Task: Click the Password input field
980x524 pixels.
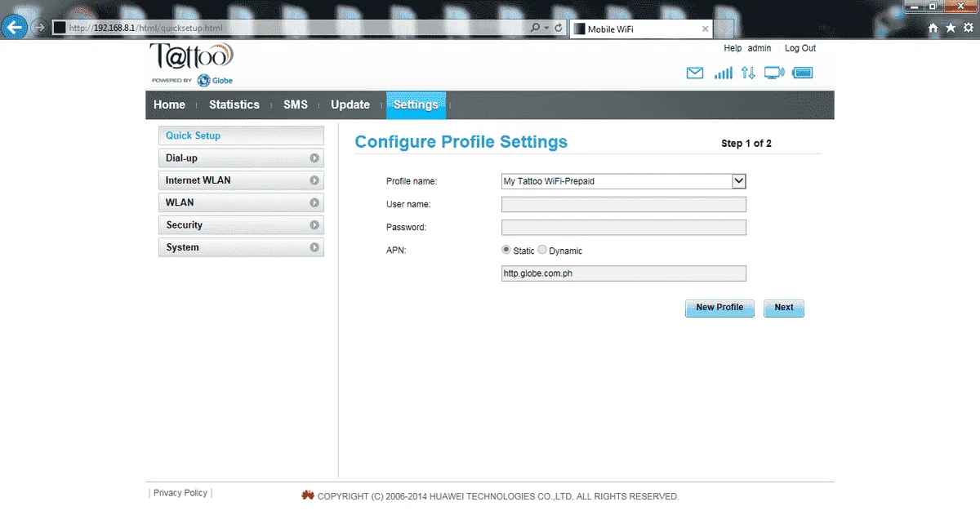Action: click(x=624, y=227)
